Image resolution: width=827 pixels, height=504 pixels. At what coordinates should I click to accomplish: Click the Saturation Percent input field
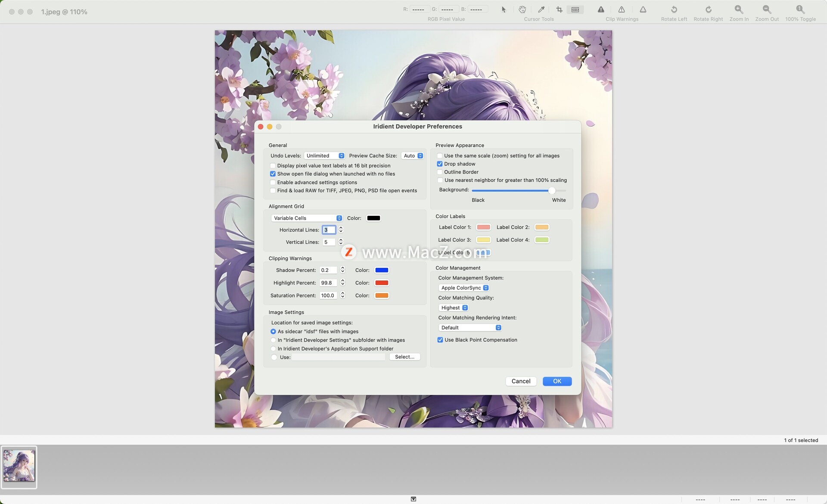pos(329,296)
